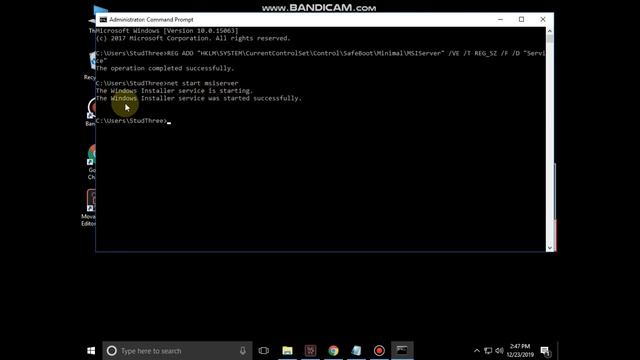
Task: Click the Bandicam record icon in taskbar
Action: point(379,351)
